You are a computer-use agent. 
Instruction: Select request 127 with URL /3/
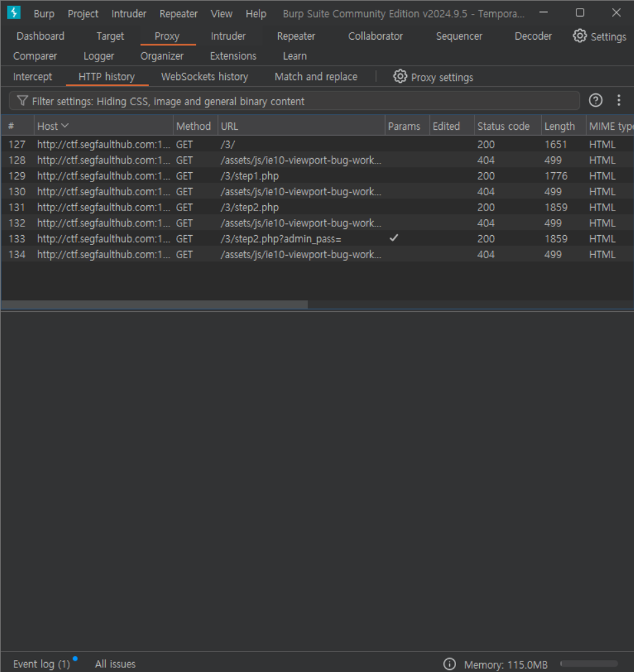(317, 144)
